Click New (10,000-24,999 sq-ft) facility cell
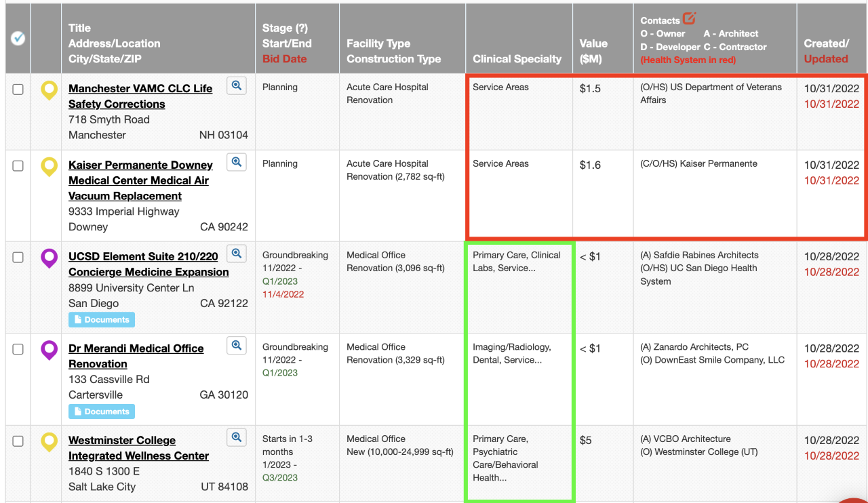 [399, 451]
